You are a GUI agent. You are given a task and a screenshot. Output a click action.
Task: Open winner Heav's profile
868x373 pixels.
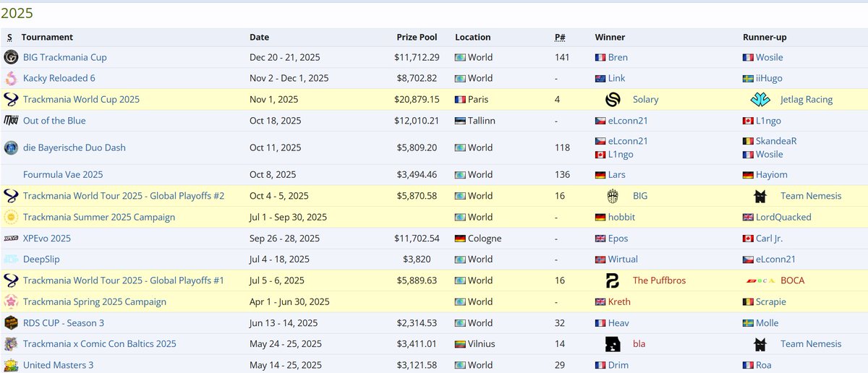[618, 322]
